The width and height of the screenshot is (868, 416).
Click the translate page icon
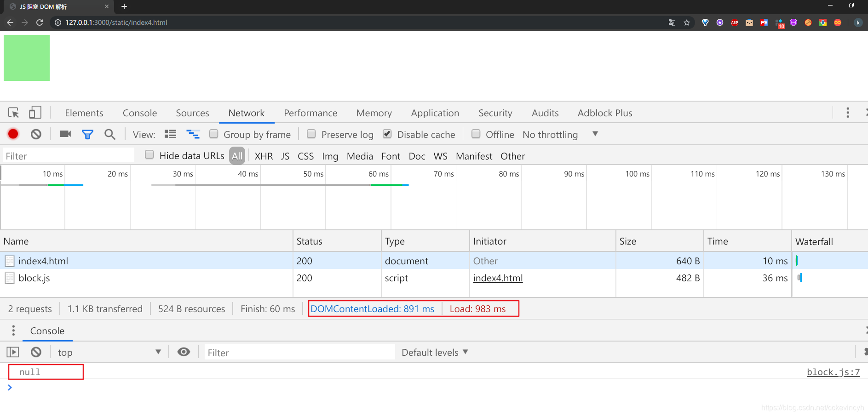click(672, 23)
